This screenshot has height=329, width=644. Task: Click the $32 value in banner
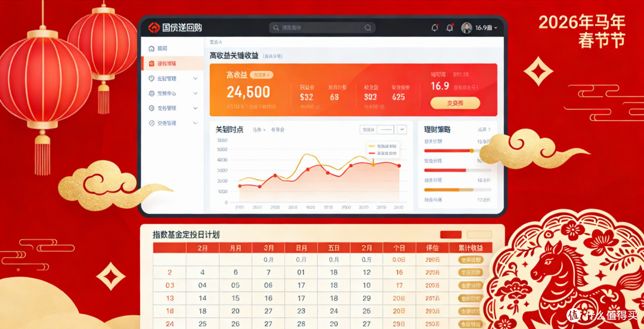[306, 97]
